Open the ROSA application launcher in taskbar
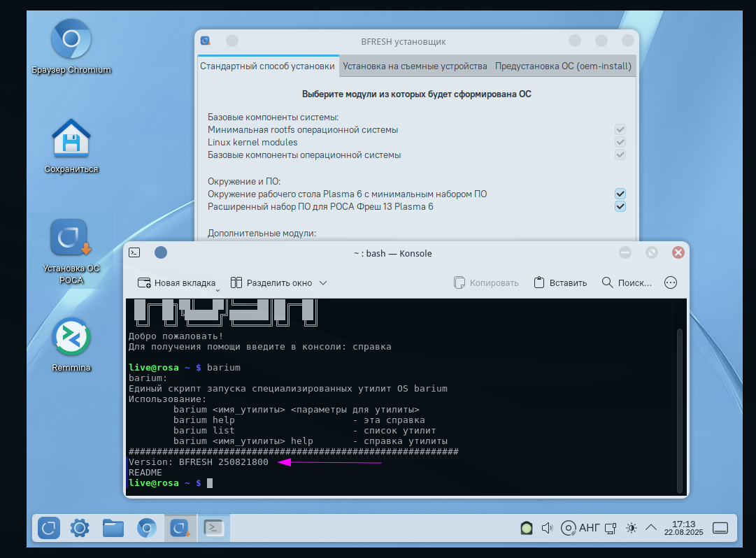Viewport: 756px width, 558px height. [50, 528]
